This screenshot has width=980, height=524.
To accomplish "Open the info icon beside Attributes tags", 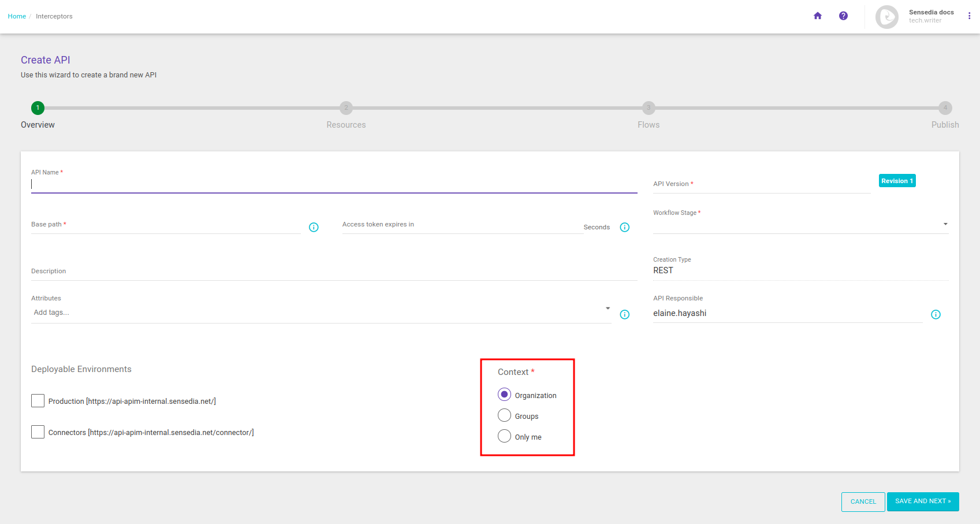I will 624,314.
